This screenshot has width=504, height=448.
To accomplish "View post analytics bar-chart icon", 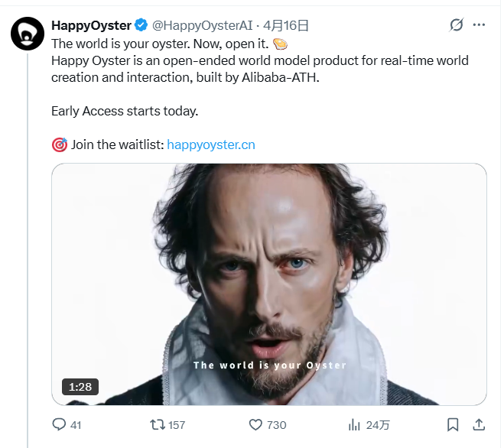I will coord(354,424).
